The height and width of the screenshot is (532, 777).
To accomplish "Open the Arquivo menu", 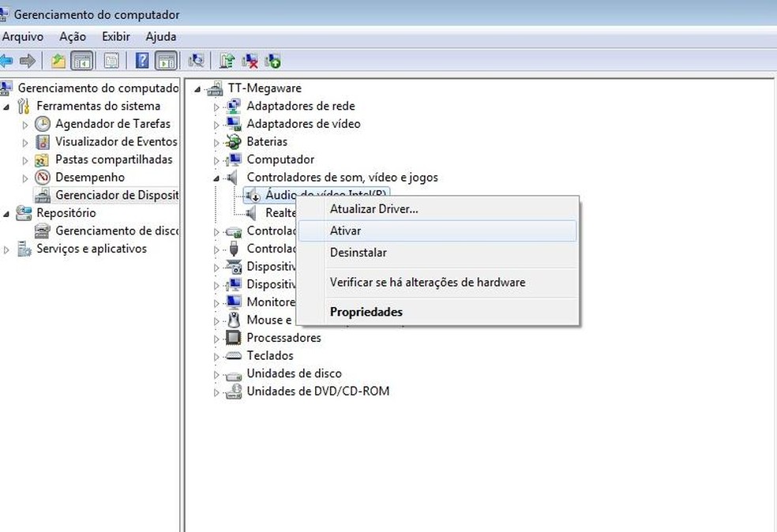I will coord(23,36).
